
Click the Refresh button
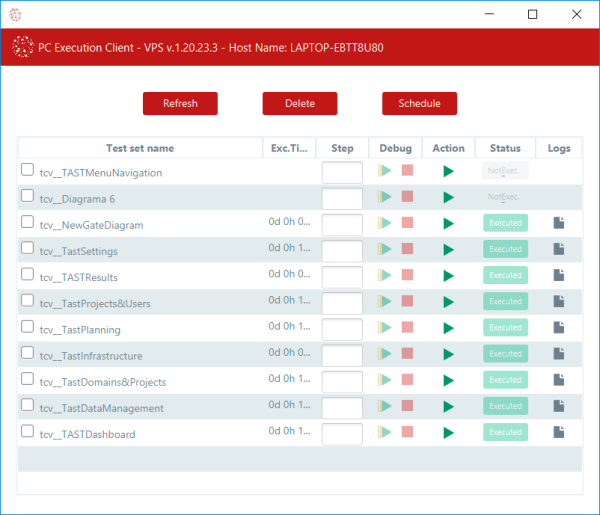pos(180,103)
